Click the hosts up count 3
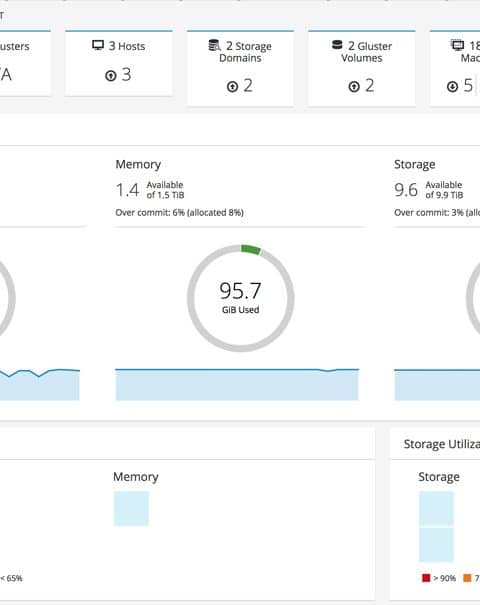Screen dimensions: 480x605 pos(126,74)
